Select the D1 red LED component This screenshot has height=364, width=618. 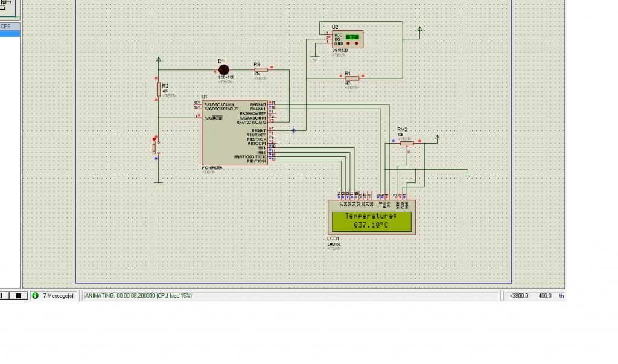click(x=223, y=70)
